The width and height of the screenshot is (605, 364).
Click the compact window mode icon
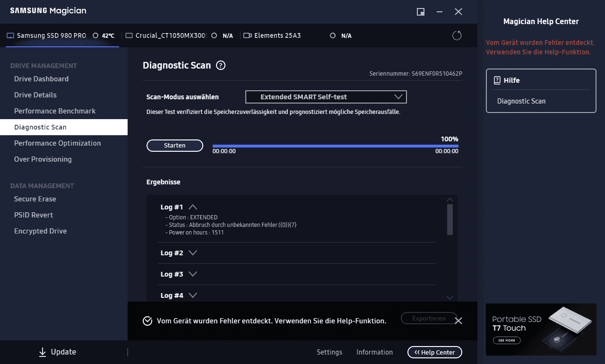(420, 12)
